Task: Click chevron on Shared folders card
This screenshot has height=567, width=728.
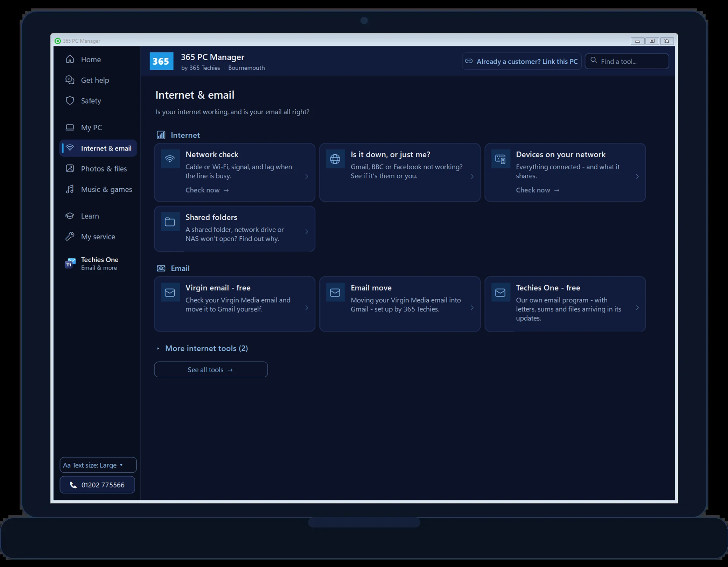Action: tap(307, 231)
